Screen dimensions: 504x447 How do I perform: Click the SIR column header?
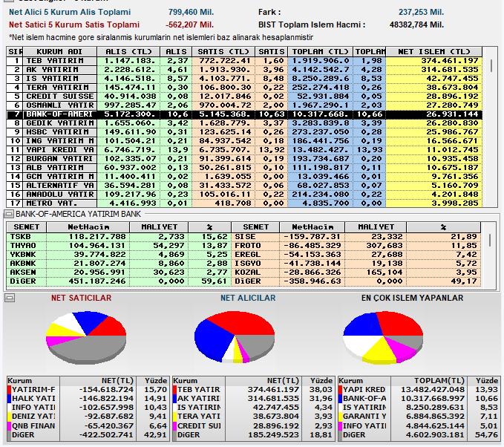pyautogui.click(x=15, y=52)
